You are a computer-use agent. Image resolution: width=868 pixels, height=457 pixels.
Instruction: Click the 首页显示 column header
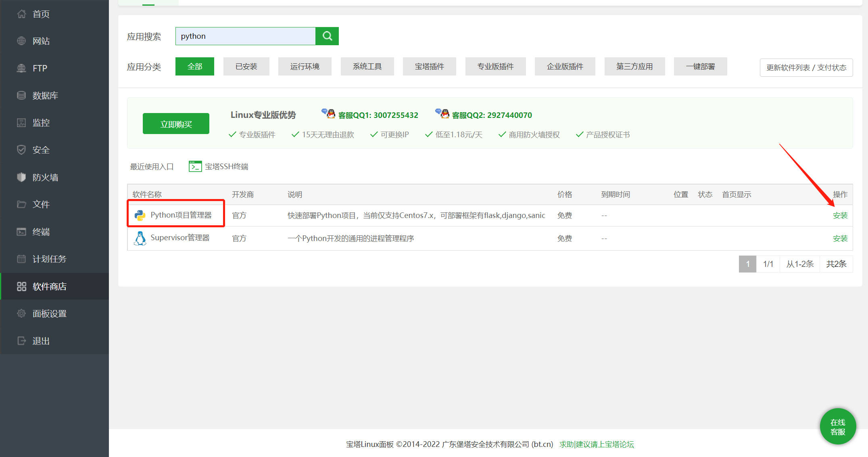point(737,195)
